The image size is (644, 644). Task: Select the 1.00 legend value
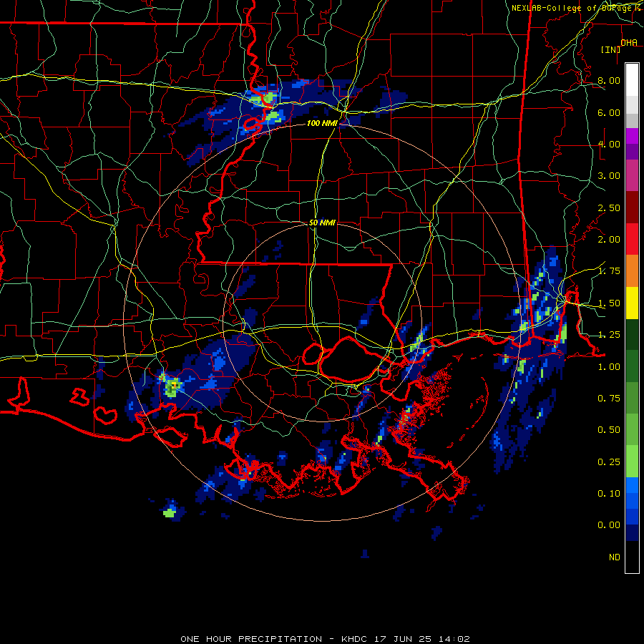[609, 367]
